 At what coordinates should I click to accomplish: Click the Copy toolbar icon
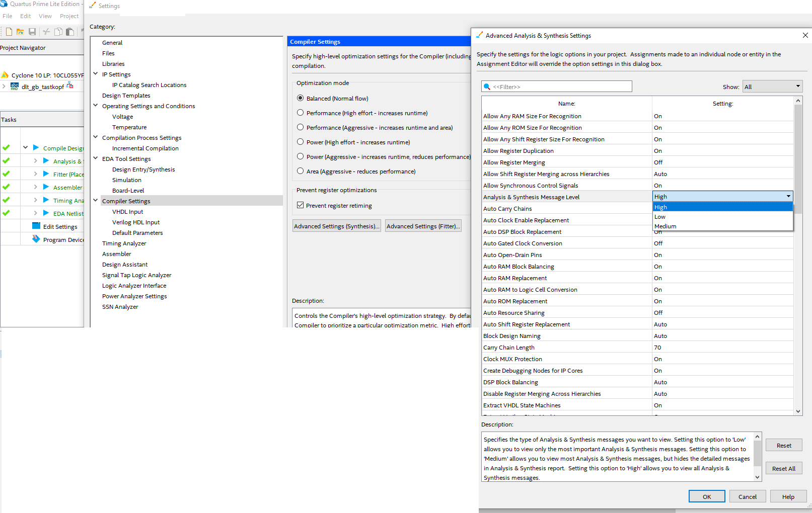[58, 32]
